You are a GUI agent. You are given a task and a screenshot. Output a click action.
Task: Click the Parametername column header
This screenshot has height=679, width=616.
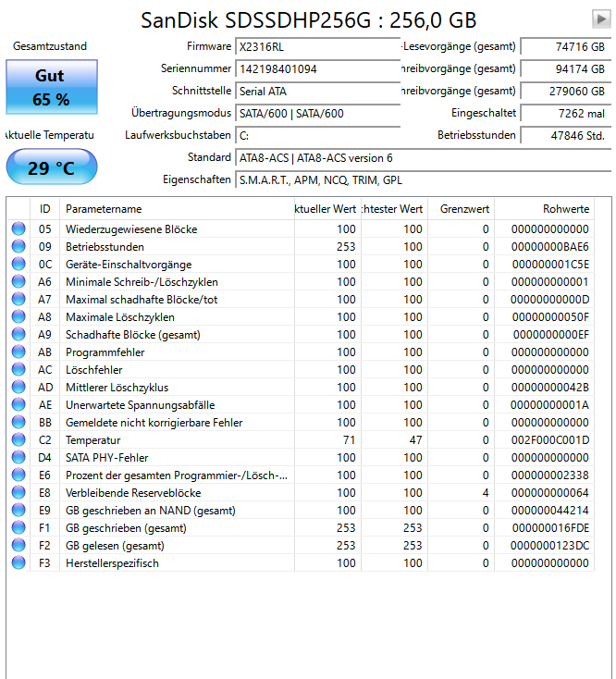[x=177, y=209]
